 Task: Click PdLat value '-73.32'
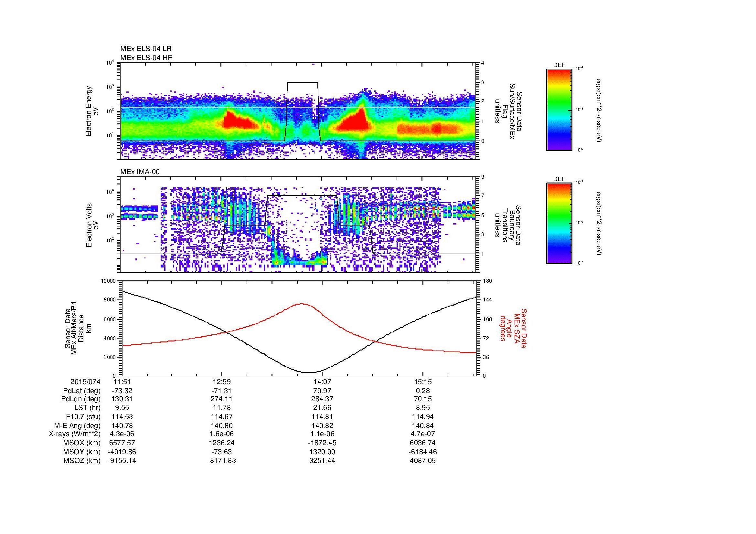click(122, 391)
